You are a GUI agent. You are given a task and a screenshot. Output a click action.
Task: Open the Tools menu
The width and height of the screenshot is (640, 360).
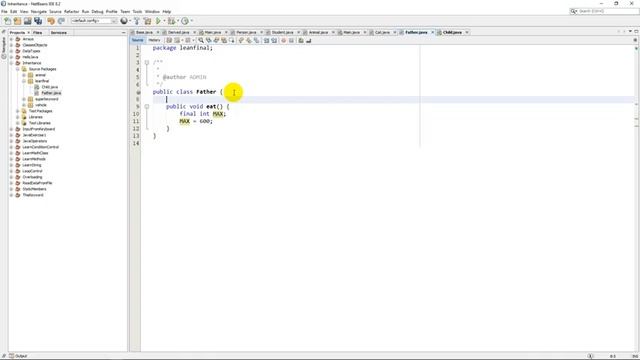coord(137,11)
